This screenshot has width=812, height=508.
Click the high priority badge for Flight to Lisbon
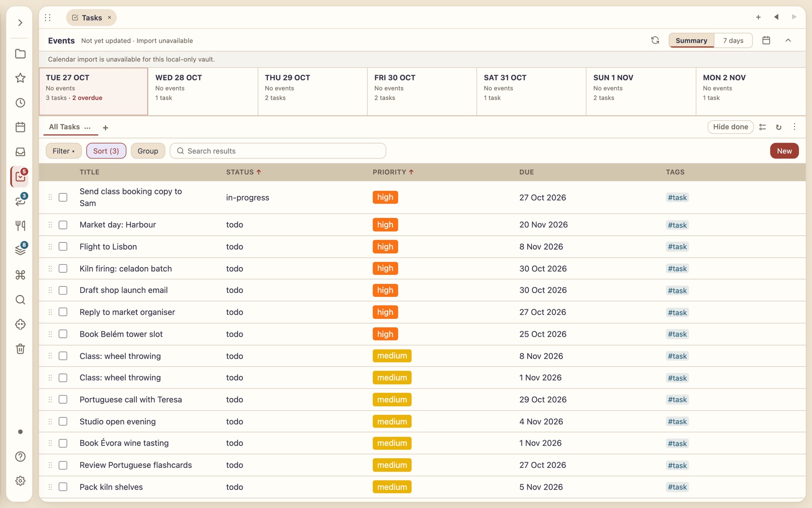pyautogui.click(x=385, y=247)
